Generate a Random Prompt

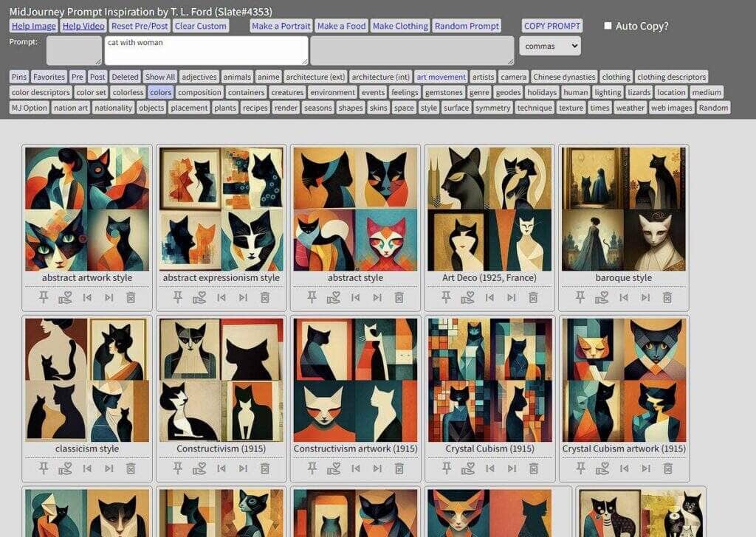point(467,26)
